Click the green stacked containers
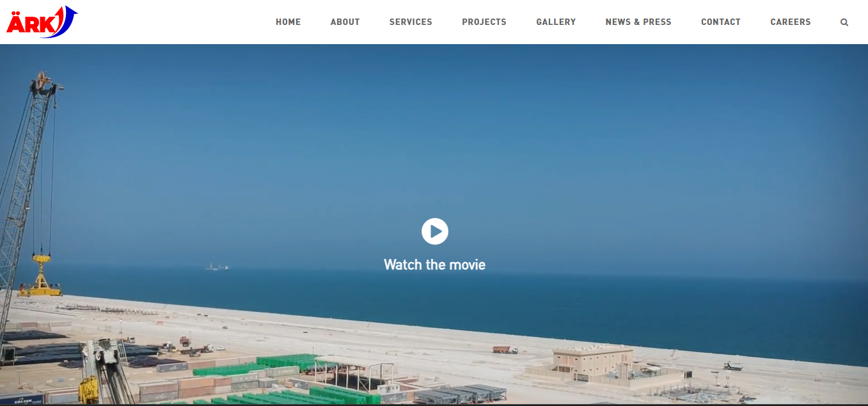The image size is (868, 406). (x=288, y=363)
